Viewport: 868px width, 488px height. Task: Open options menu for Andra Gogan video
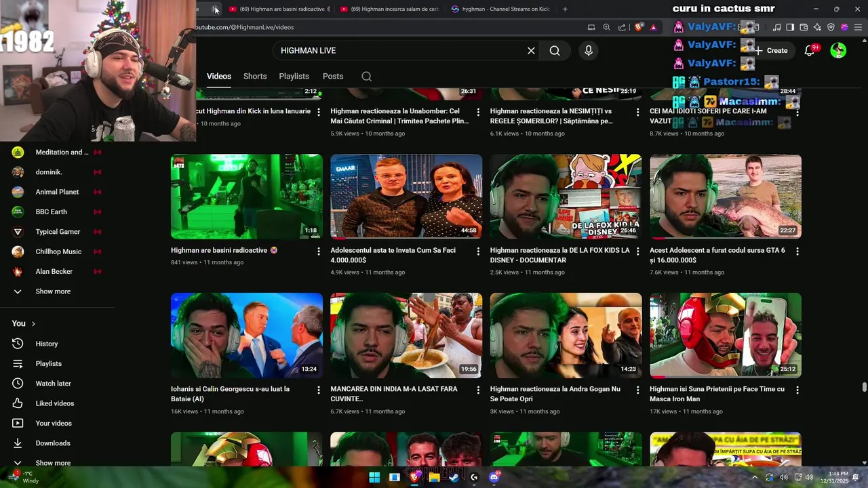point(637,390)
